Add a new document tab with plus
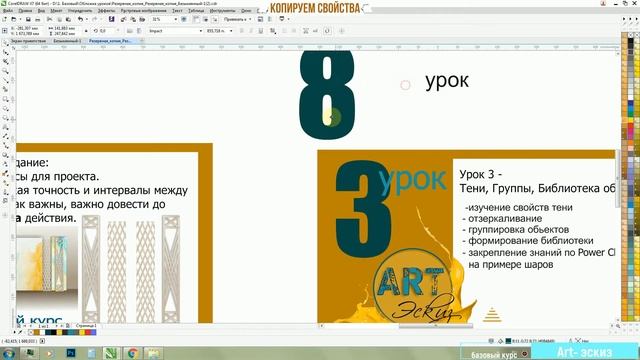The width and height of the screenshot is (640, 360). (142, 41)
